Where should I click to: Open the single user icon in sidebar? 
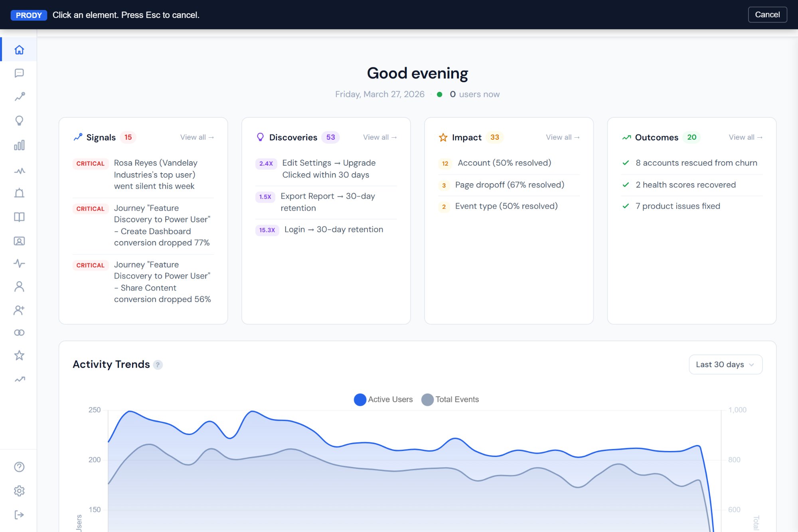pos(19,287)
